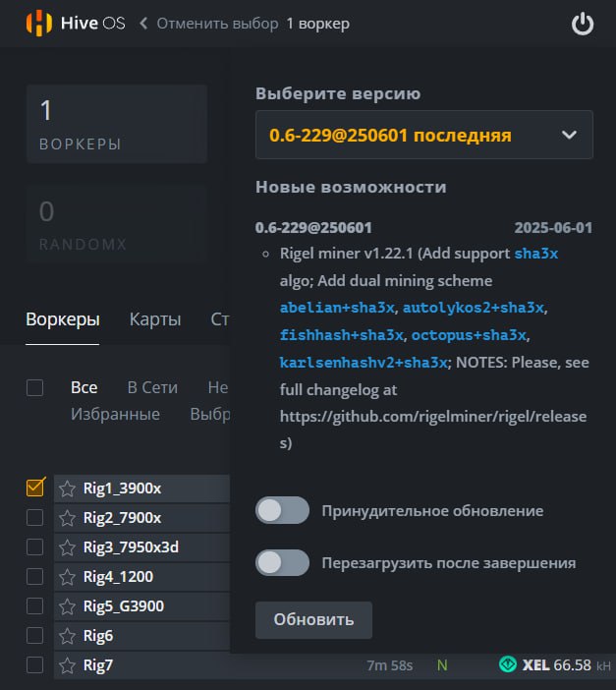The height and width of the screenshot is (690, 616).
Task: Click the XEL 66.58 kH hashrate
Action: click(566, 664)
